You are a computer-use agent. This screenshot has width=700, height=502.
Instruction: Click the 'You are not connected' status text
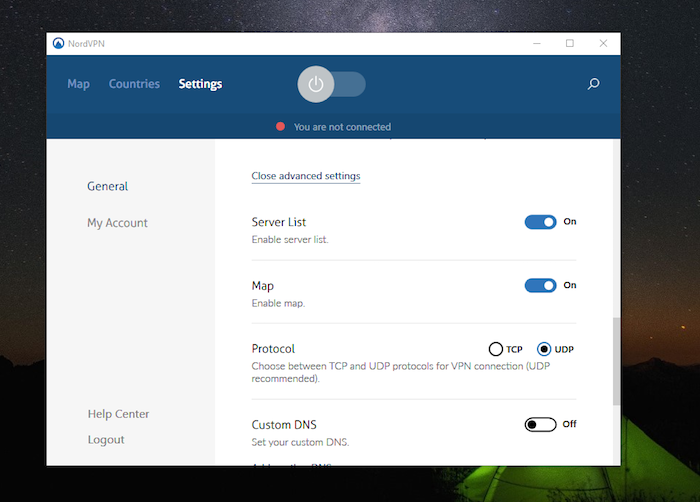pos(342,127)
